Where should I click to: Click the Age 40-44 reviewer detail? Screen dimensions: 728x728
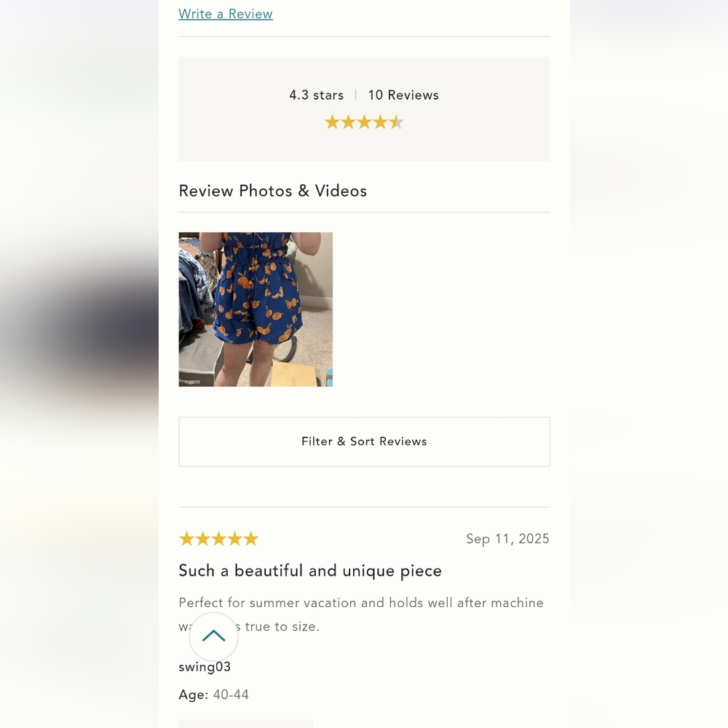(214, 695)
